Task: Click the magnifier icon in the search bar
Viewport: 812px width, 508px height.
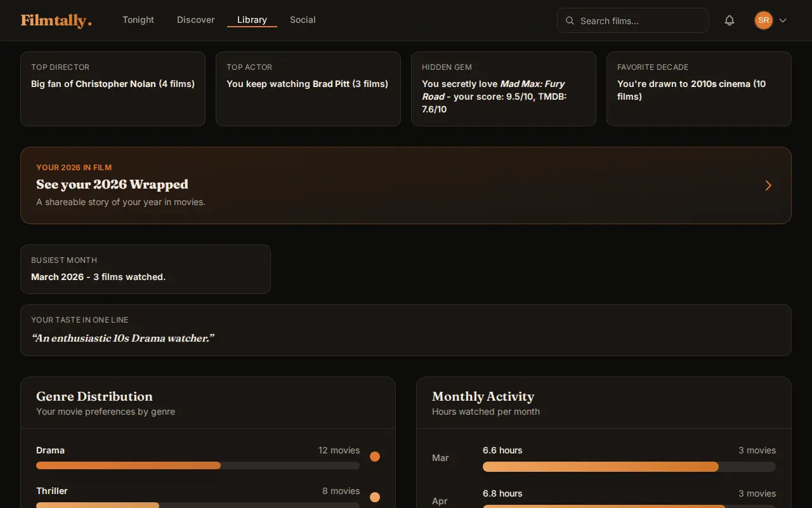Action: click(x=570, y=21)
